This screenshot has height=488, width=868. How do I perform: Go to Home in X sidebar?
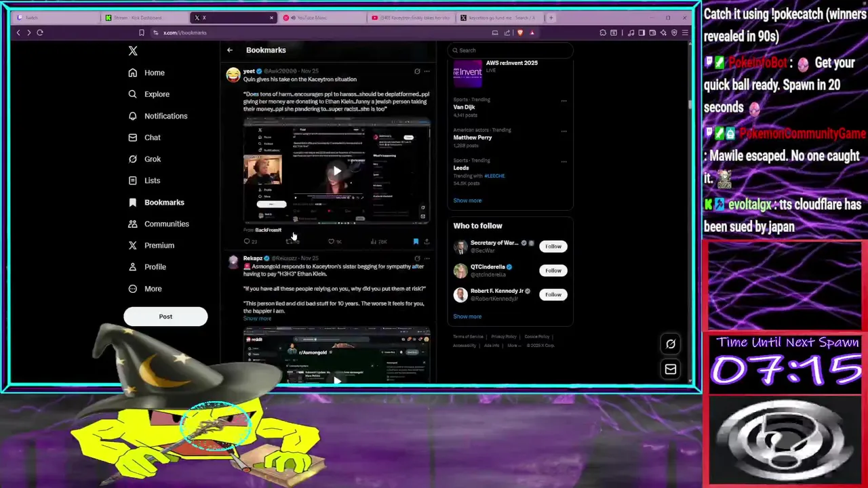146,73
